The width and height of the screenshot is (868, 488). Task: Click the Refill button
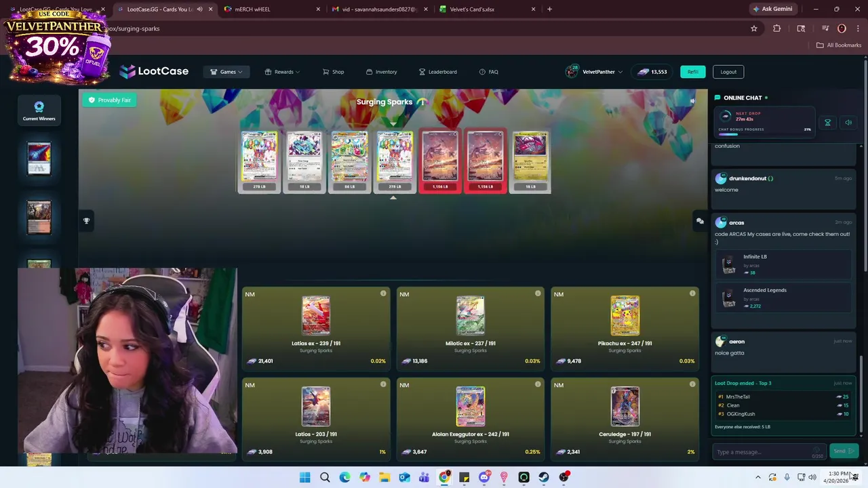click(x=692, y=72)
